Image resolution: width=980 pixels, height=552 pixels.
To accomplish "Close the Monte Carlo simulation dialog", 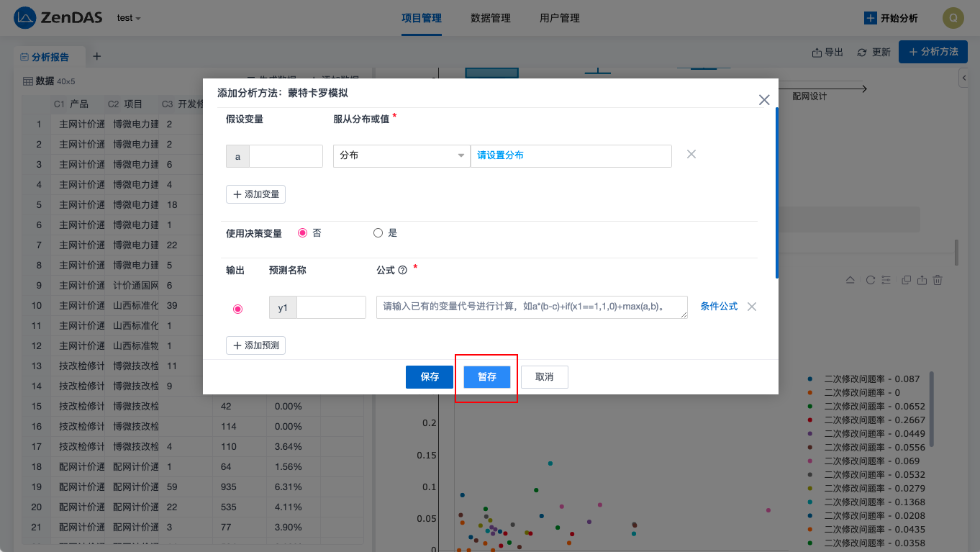I will [x=764, y=100].
